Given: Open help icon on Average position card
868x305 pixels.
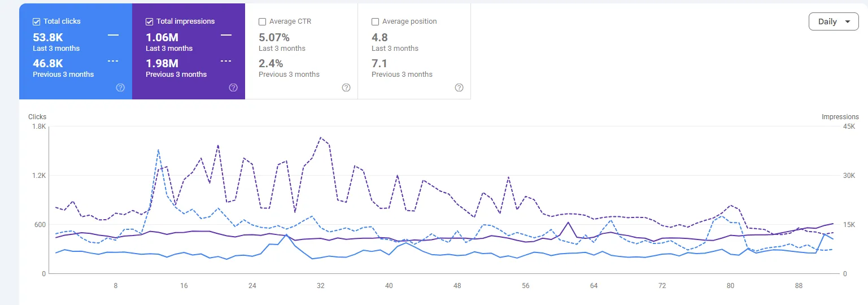Looking at the screenshot, I should coord(459,88).
